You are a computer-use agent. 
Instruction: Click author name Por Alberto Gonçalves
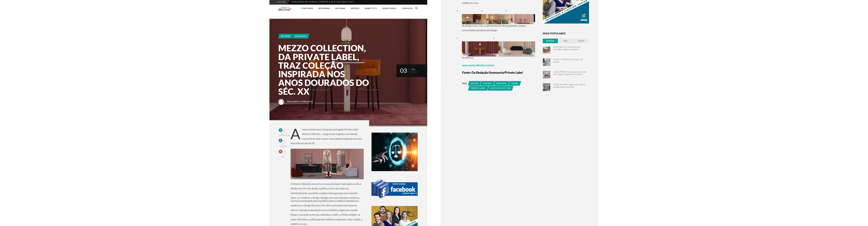coord(300,102)
